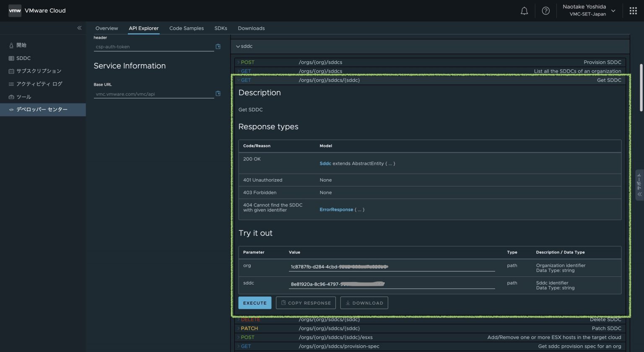The image size is (644, 352).
Task: Open the help icon in the top bar
Action: click(x=545, y=10)
